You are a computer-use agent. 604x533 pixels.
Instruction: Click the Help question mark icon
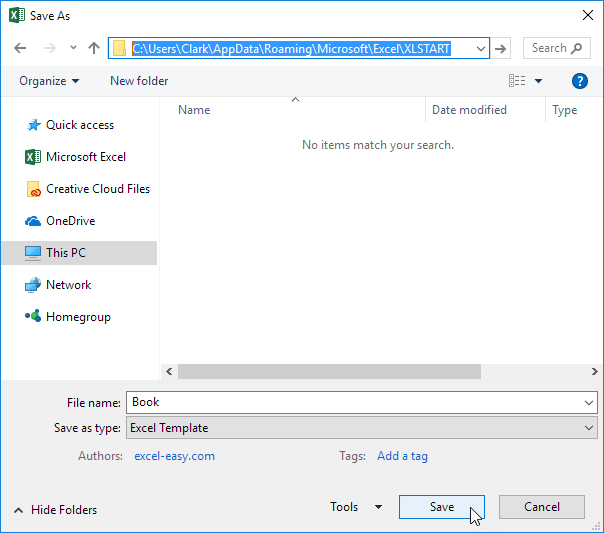[x=579, y=81]
